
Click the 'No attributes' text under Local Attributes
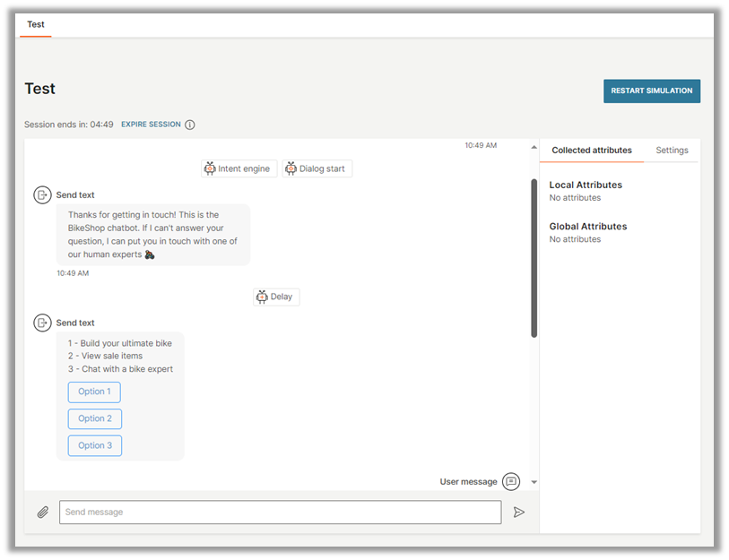(x=575, y=197)
